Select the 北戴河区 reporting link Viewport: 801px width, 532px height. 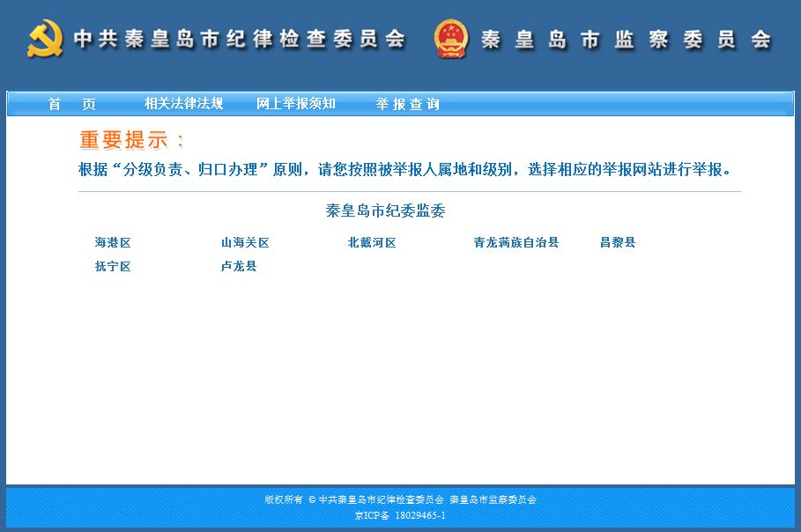coord(372,242)
